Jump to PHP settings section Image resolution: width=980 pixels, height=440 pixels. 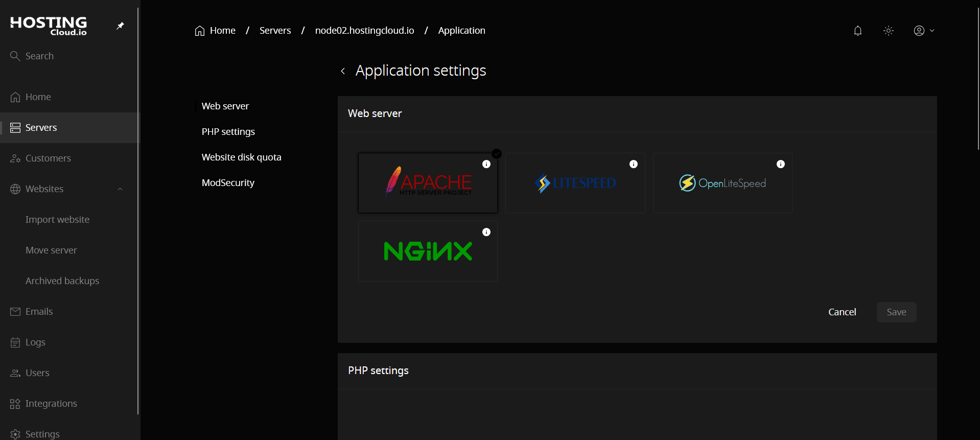coord(228,132)
